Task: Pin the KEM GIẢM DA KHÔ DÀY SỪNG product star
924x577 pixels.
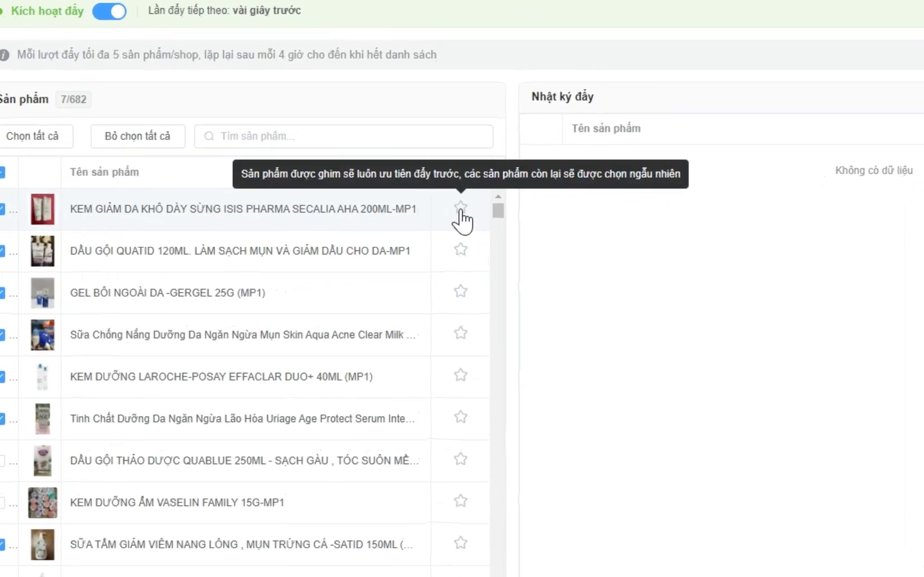Action: coord(461,207)
